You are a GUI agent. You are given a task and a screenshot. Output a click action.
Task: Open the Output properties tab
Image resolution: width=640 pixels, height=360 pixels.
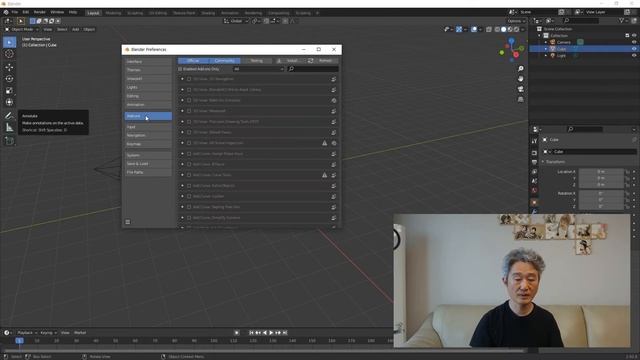[x=534, y=162]
